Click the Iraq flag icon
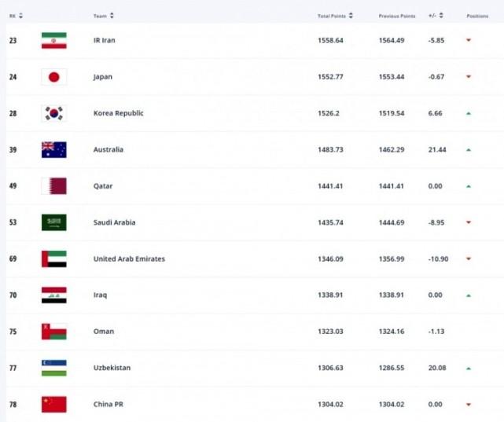The height and width of the screenshot is (422, 504). [x=53, y=295]
